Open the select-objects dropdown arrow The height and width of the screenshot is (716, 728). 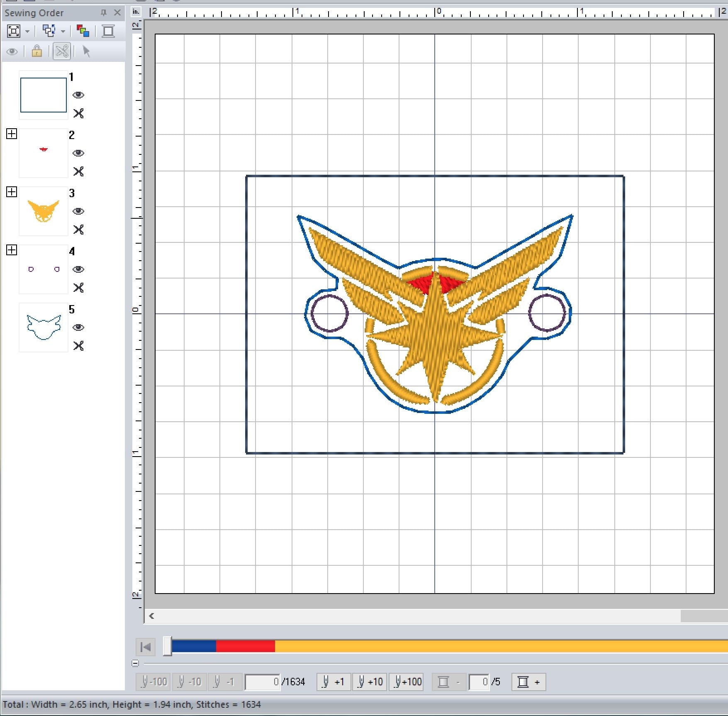[x=63, y=32]
